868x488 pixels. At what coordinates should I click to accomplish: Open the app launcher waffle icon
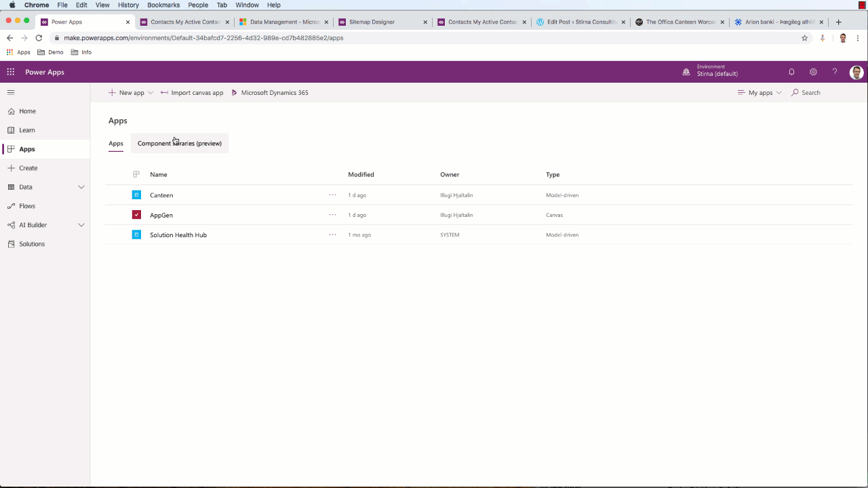[11, 72]
